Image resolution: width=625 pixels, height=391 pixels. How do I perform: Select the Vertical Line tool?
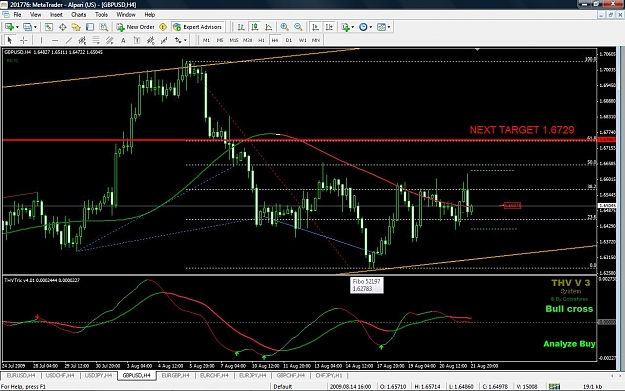coord(41,40)
